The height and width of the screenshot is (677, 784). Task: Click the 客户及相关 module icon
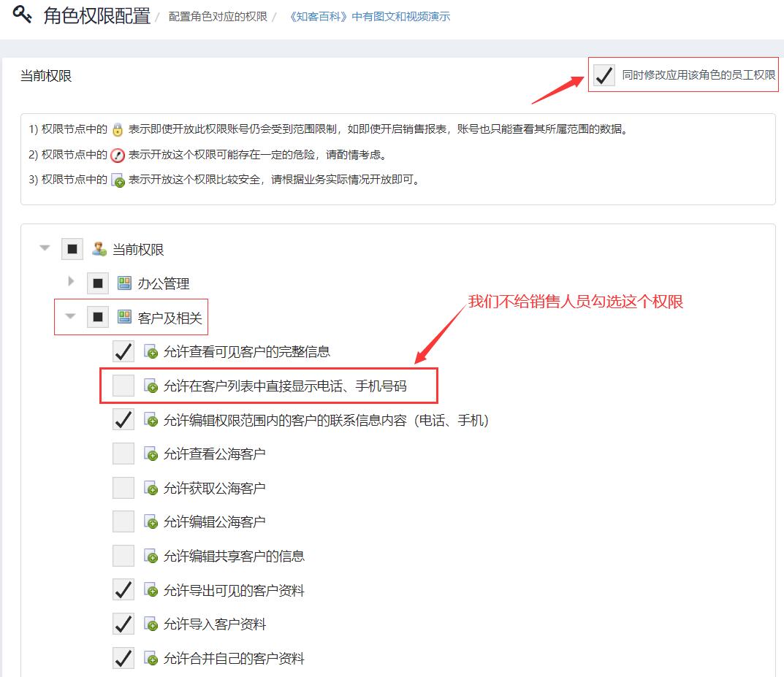[124, 318]
